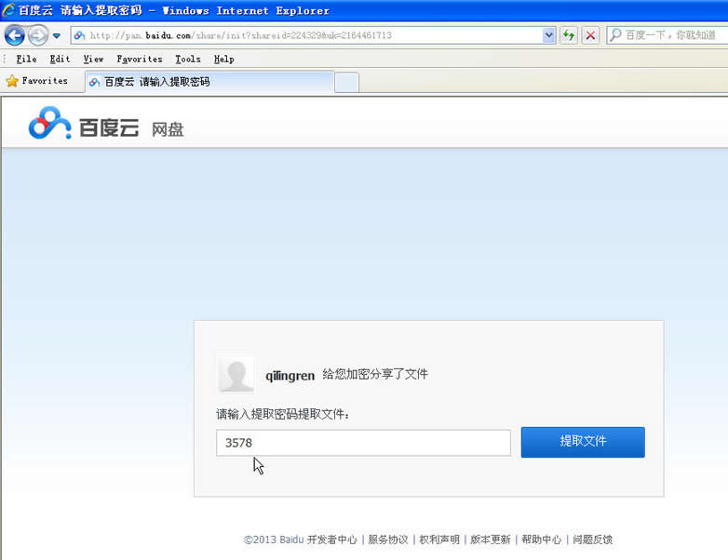Viewport: 728px width, 560px height.
Task: Click the Favorites star button
Action: [x=36, y=81]
